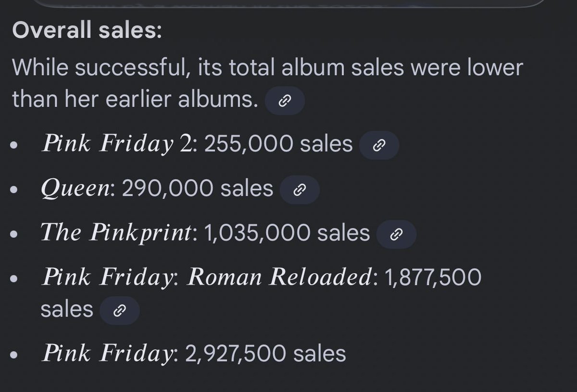Viewport: 577px width, 392px height.
Task: Click the italic "Queen" album title
Action: tap(78, 189)
